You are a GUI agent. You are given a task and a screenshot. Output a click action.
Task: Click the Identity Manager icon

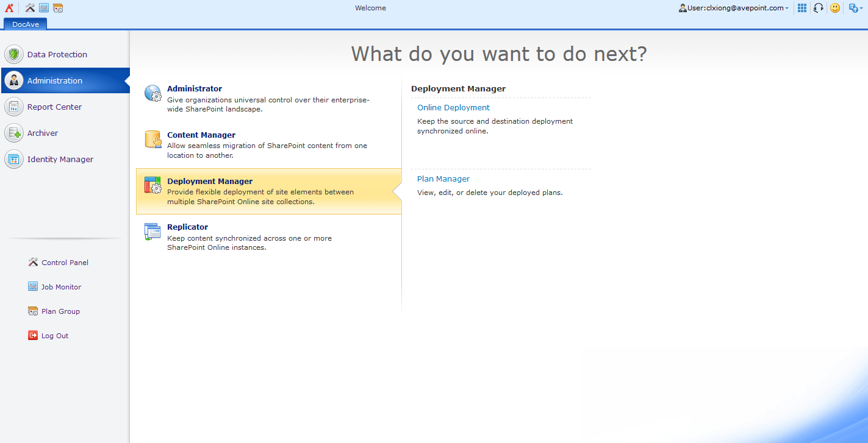[14, 159]
